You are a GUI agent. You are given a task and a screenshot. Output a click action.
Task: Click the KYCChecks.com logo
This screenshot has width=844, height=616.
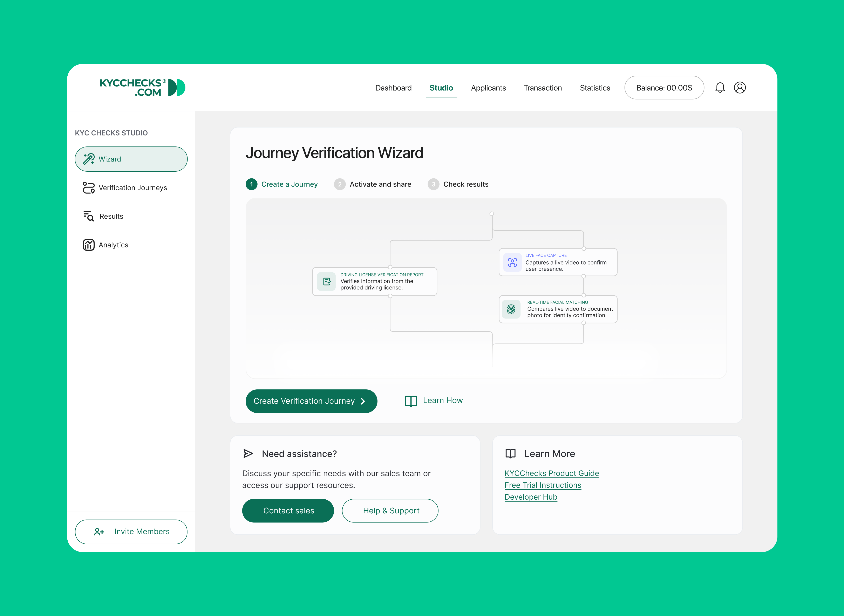[x=142, y=88]
